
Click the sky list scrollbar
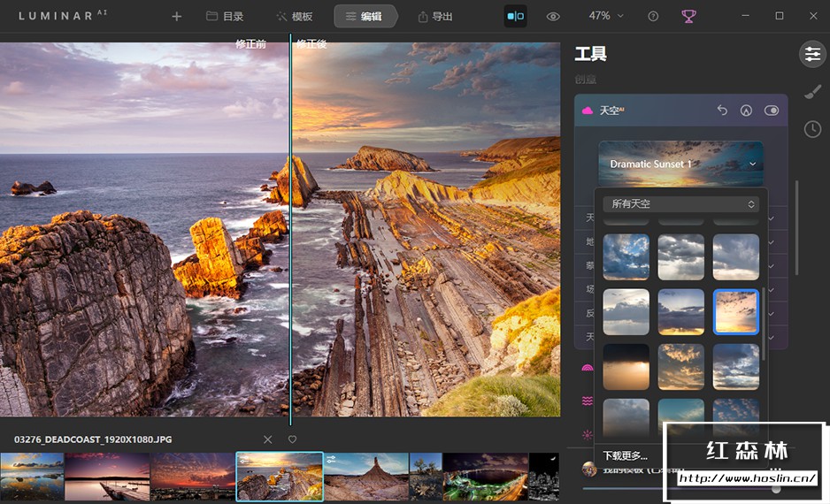pos(764,325)
